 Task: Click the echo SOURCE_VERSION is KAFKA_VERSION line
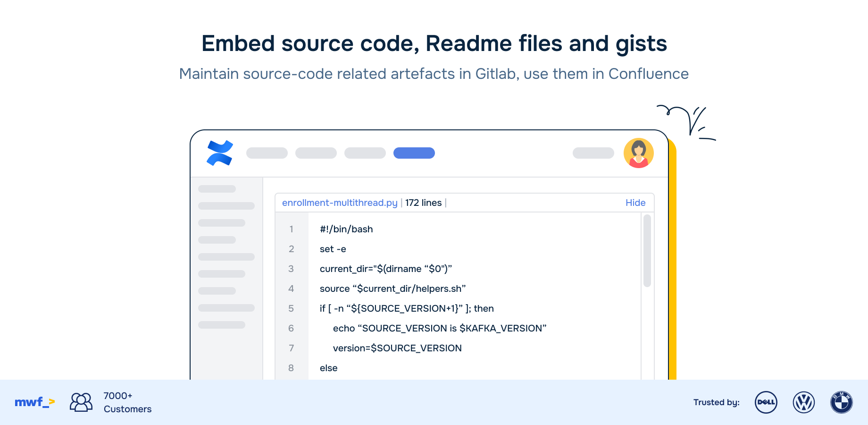coord(440,328)
